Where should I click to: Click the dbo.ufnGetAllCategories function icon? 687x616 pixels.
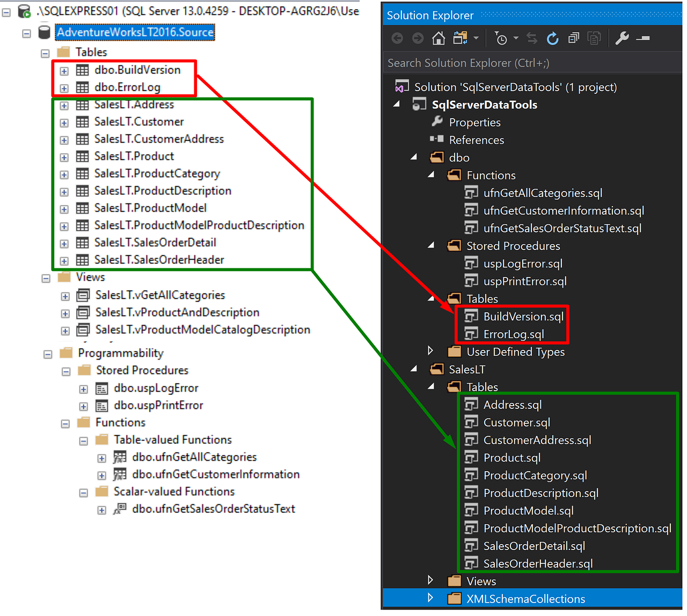120,457
